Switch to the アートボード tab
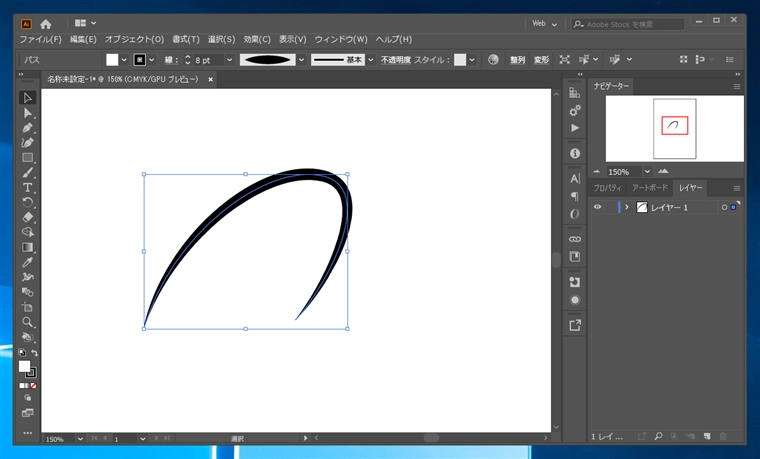Screen dimensions: 760x459 649,188
